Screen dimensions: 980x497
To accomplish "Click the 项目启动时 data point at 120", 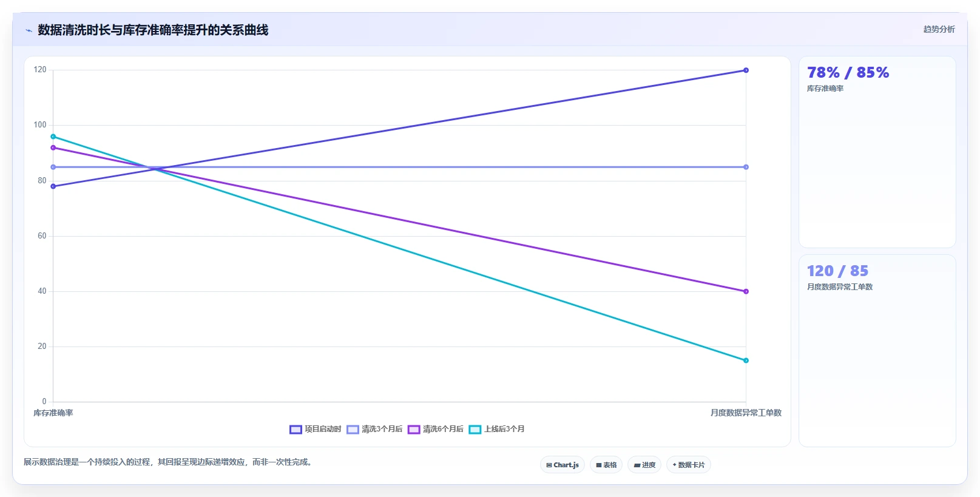I will click(x=746, y=70).
